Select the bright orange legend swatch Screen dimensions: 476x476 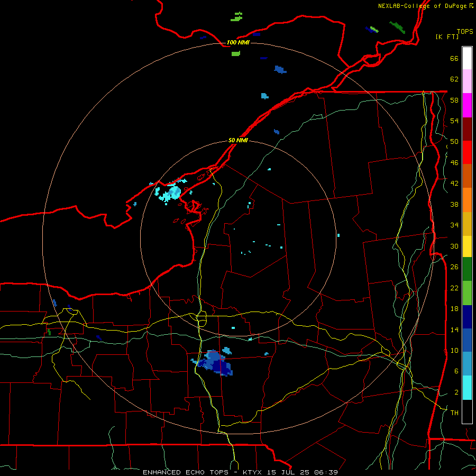pos(467,200)
